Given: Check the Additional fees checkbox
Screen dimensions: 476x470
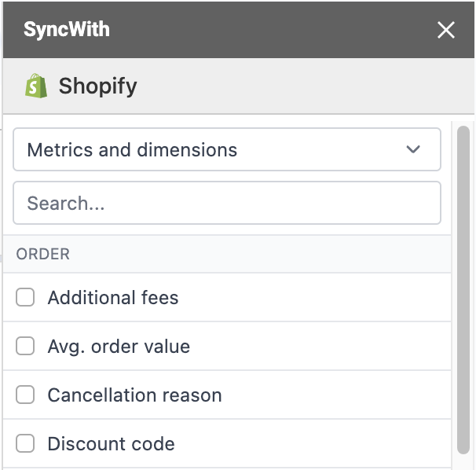Looking at the screenshot, I should point(25,297).
